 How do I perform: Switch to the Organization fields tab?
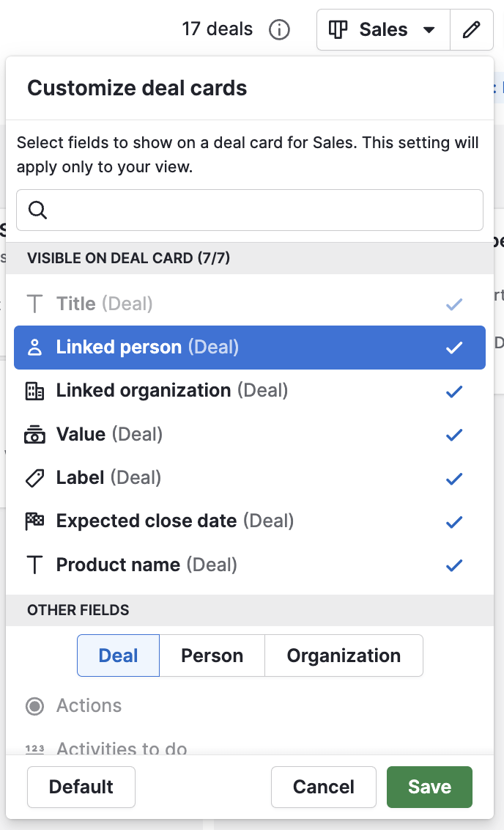click(x=344, y=655)
